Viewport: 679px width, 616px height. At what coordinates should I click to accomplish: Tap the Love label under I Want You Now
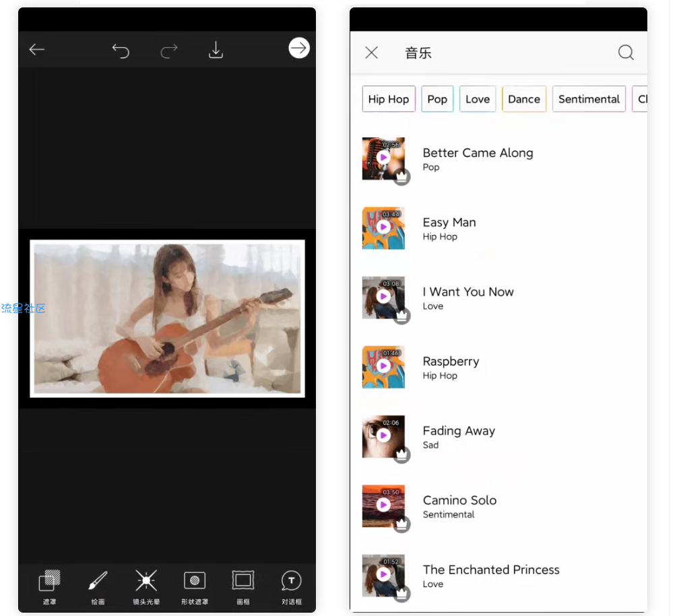[432, 306]
